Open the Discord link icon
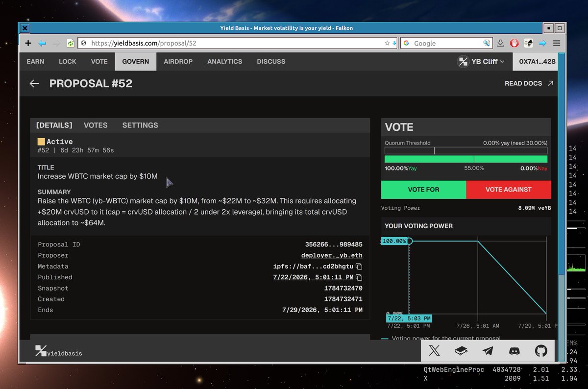 [514, 351]
